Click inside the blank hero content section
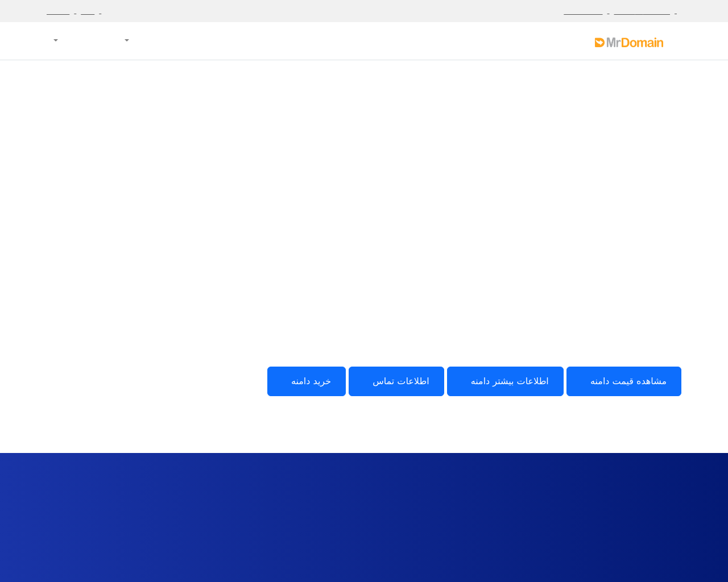Viewport: 728px width, 582px height. (x=364, y=227)
